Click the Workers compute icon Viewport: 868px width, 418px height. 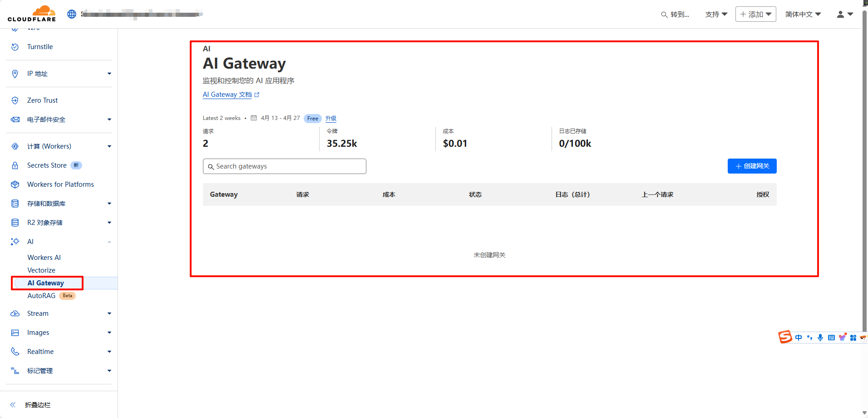15,146
